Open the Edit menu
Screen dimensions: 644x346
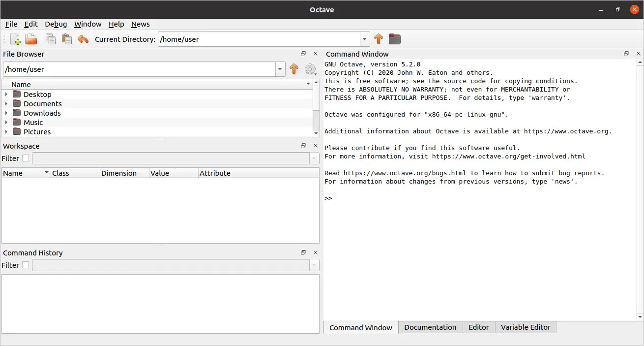coord(31,24)
